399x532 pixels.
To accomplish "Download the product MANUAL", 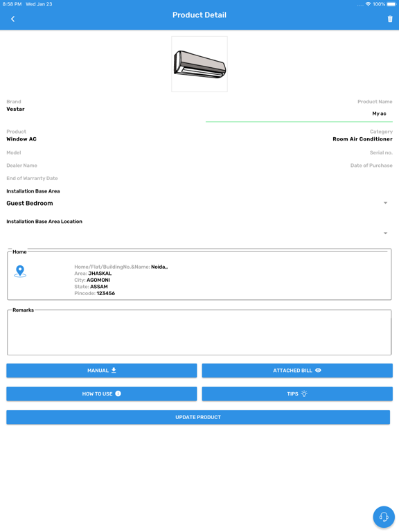I will tap(101, 371).
